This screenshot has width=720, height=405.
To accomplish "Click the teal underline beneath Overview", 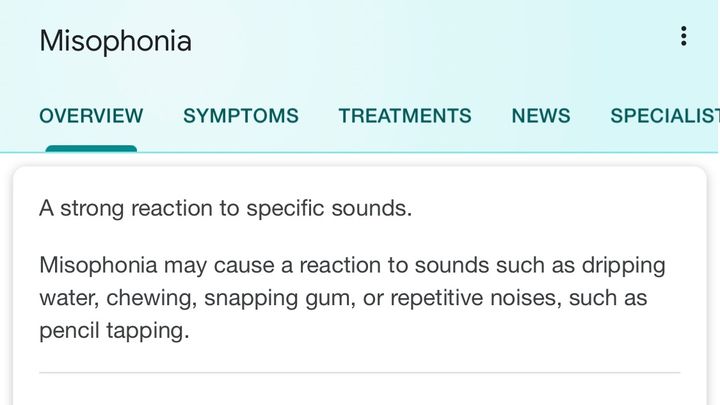I will 91,149.
